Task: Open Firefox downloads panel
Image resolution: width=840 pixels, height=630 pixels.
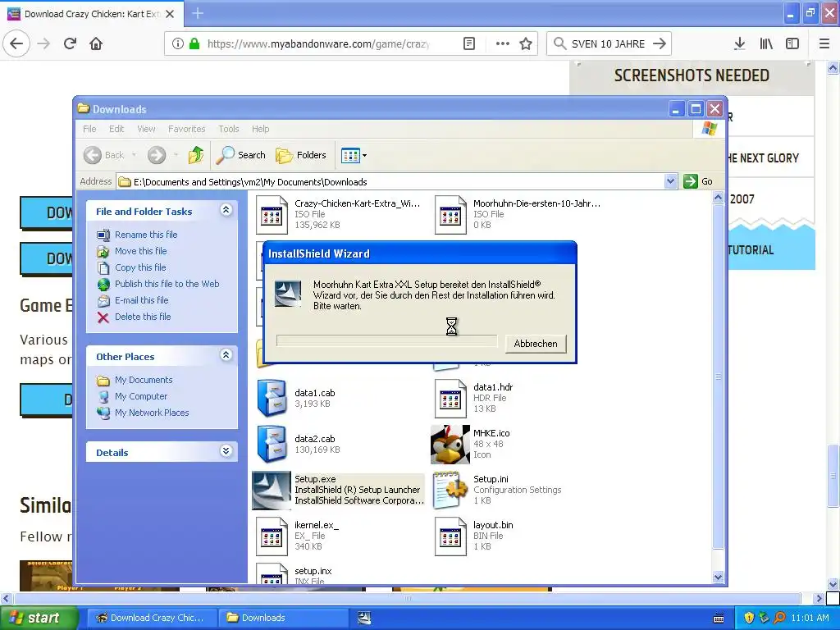Action: (739, 43)
